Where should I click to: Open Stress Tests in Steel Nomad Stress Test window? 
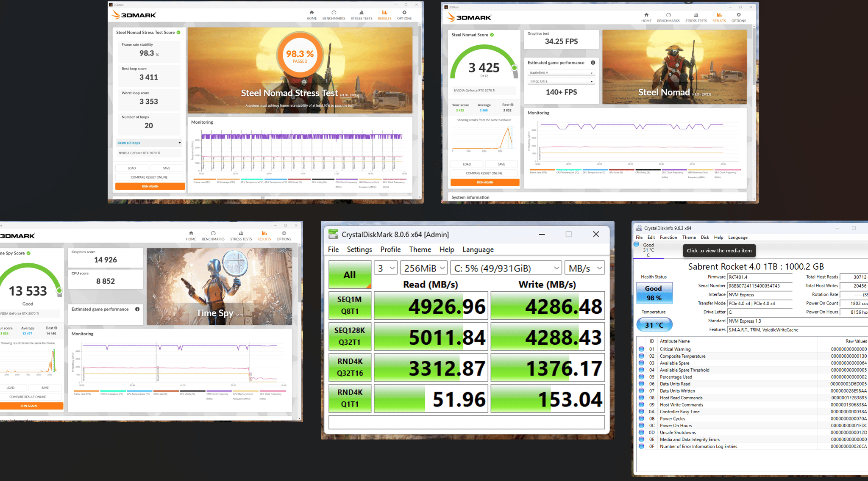click(362, 15)
